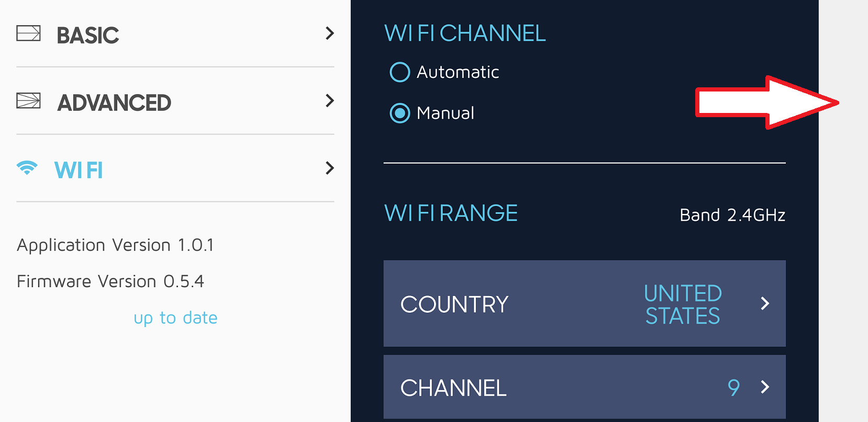Click the Basic menu icon
This screenshot has height=422, width=868.
[x=28, y=33]
